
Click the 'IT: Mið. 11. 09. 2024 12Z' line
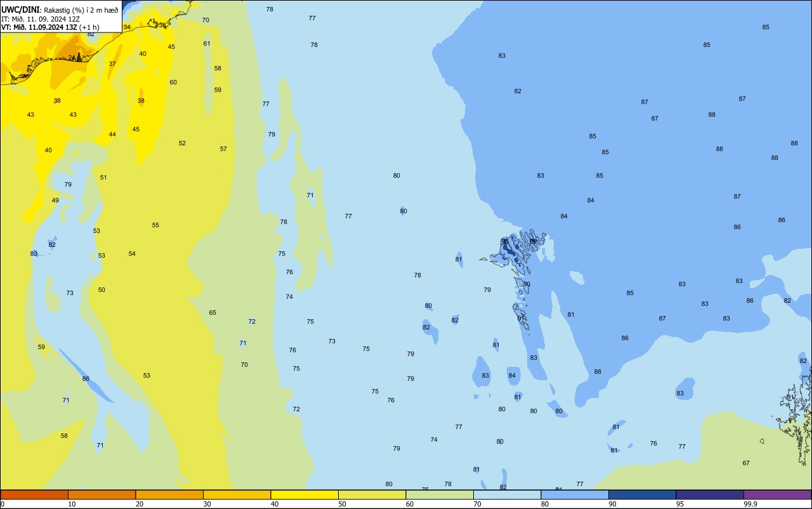(x=40, y=18)
